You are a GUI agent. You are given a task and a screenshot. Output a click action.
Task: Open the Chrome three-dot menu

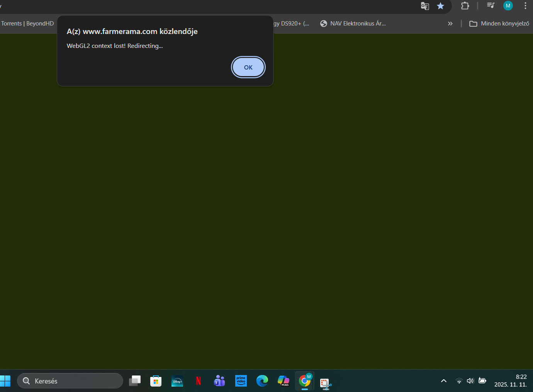click(x=525, y=6)
